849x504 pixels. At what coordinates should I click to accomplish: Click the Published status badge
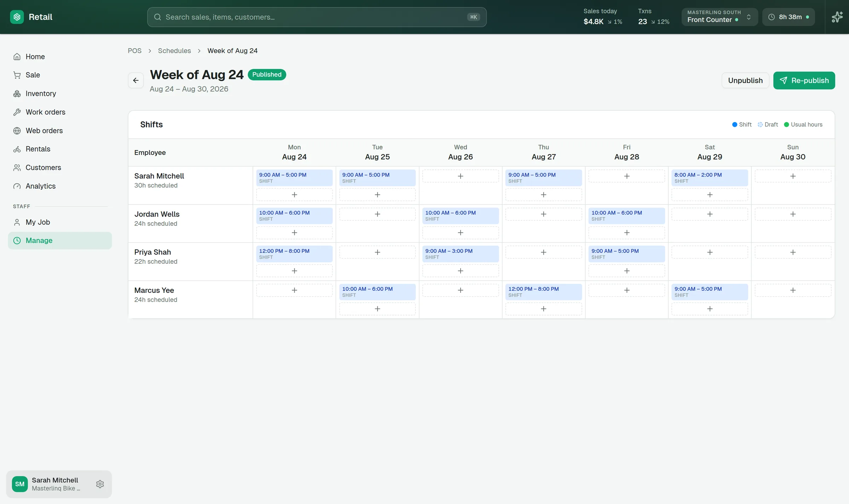pyautogui.click(x=267, y=75)
